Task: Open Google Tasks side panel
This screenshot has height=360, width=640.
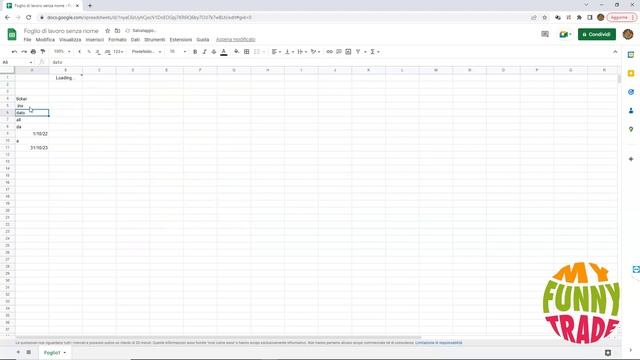Action: (631, 92)
